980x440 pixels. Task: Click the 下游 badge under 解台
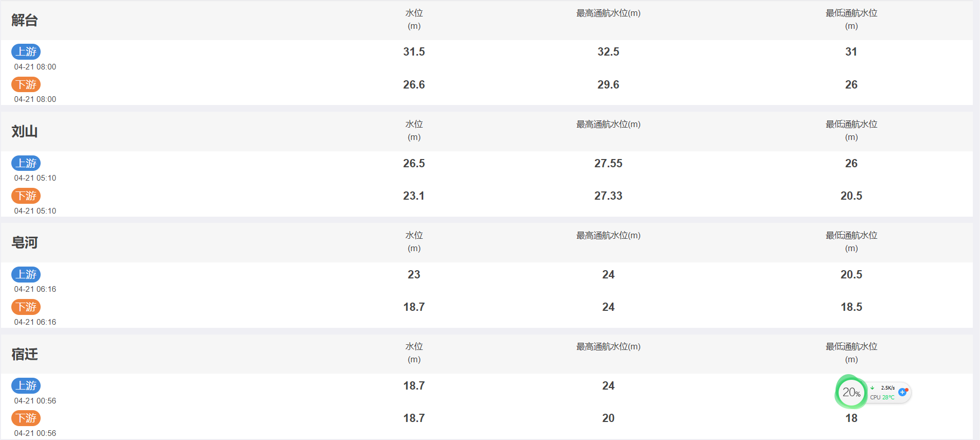(26, 84)
